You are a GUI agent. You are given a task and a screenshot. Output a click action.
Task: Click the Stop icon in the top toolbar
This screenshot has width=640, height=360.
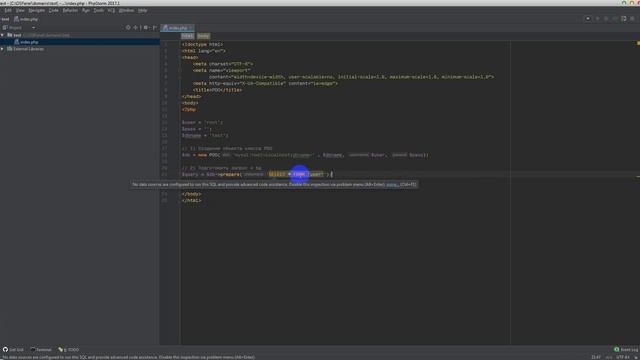point(615,18)
